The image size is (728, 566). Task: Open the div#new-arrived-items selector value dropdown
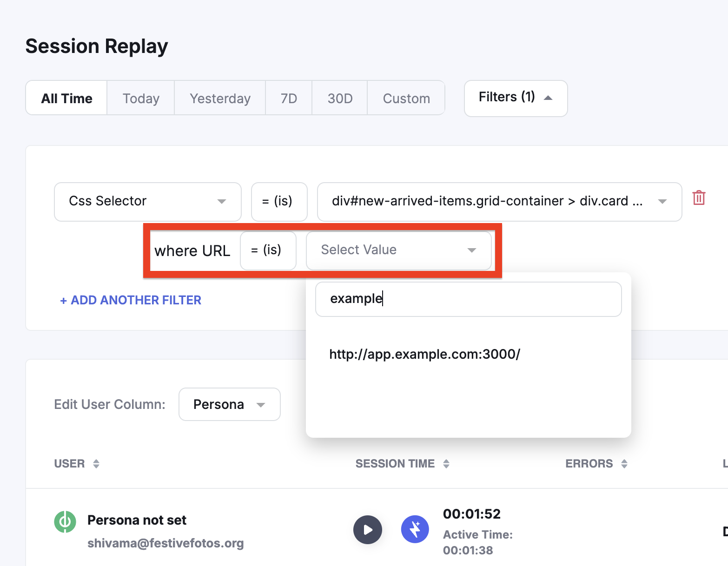click(499, 202)
